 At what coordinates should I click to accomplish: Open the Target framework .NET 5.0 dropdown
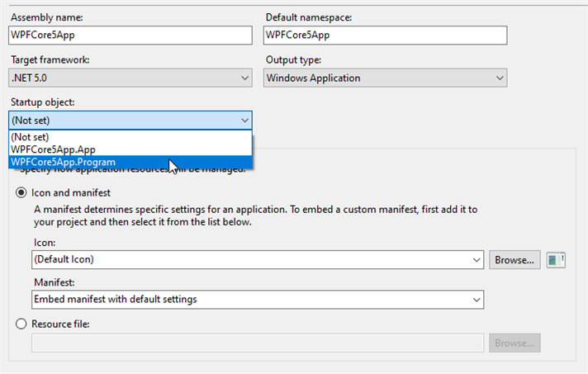point(130,78)
